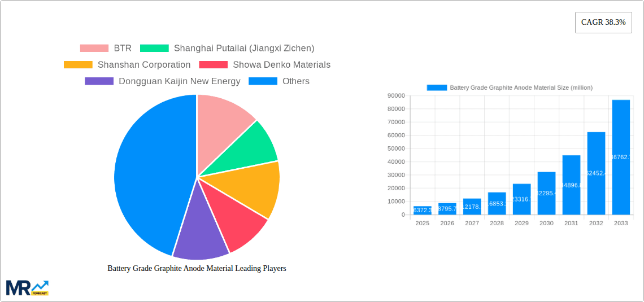Click the Shanshan Corporation orange legend swatch

pyautogui.click(x=78, y=64)
